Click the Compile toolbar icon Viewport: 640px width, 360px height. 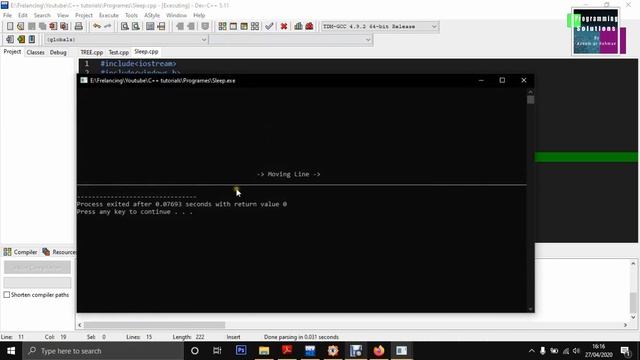click(x=222, y=26)
